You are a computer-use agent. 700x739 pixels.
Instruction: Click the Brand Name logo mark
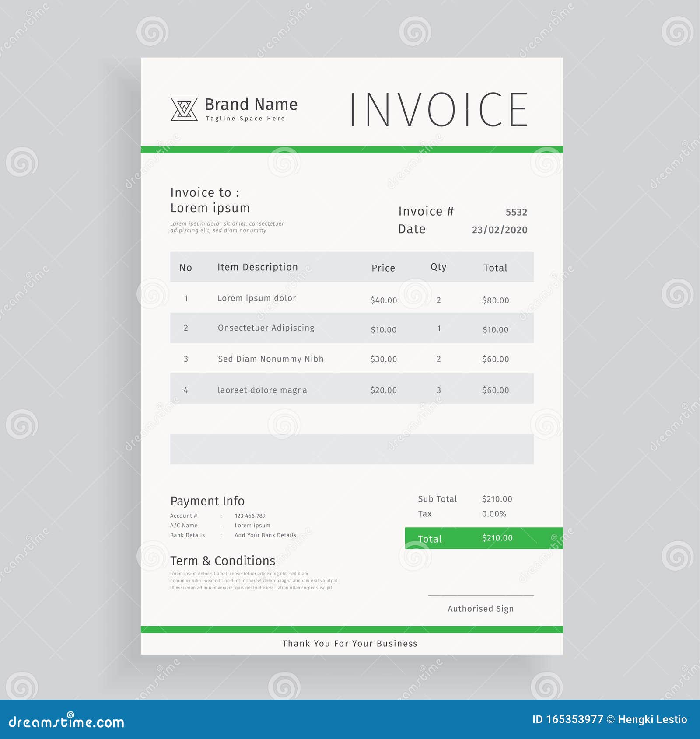click(184, 108)
